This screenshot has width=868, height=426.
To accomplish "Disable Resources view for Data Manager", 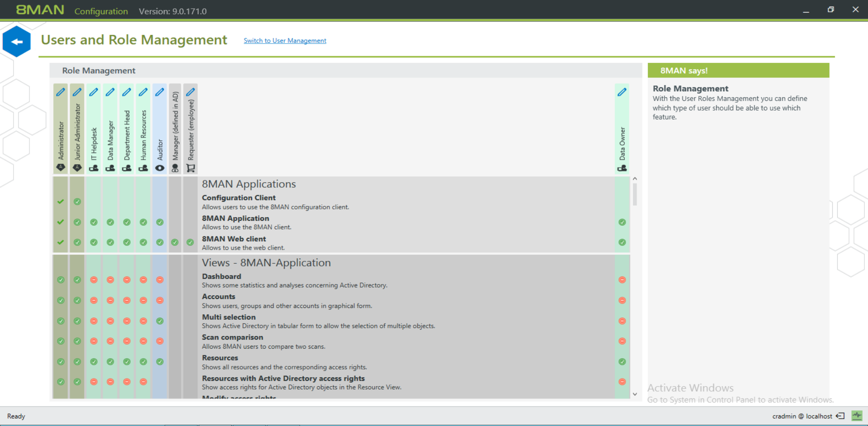I will (x=110, y=362).
